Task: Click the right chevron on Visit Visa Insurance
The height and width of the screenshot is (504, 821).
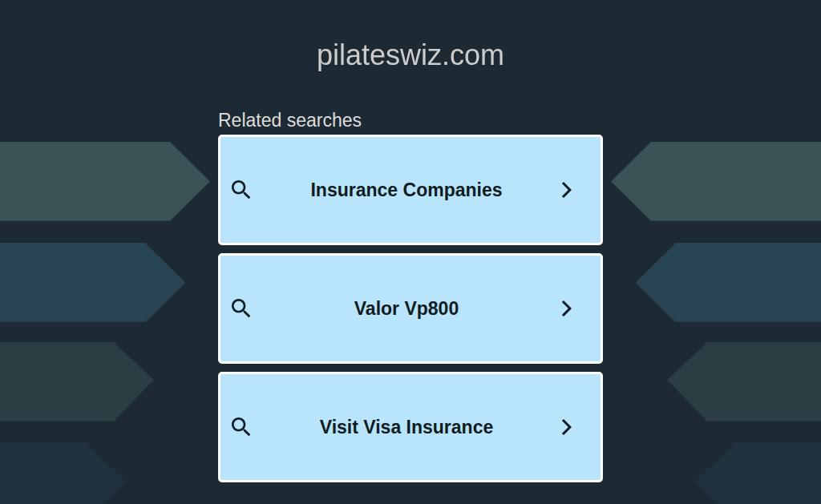Action: (x=566, y=427)
